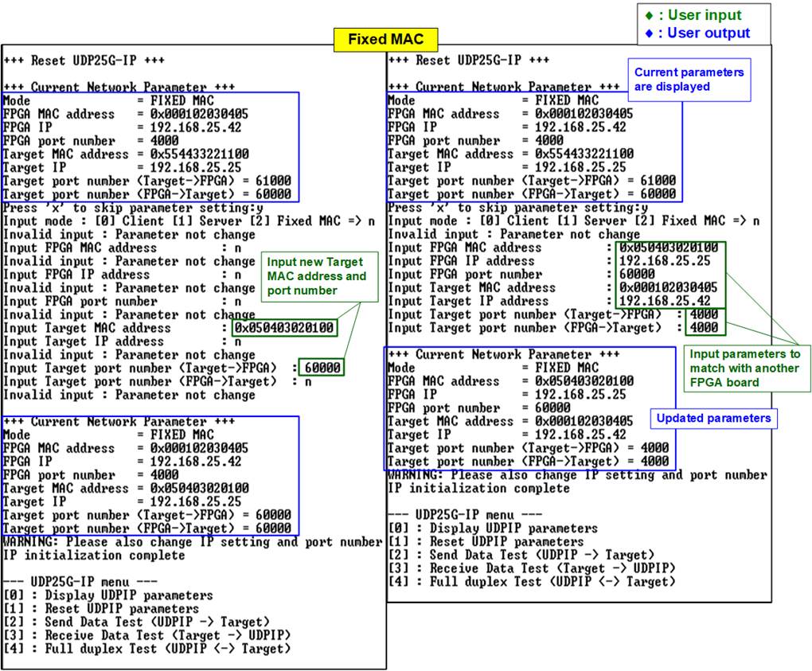This screenshot has width=812, height=671.
Task: Click entered 4000 for Input Target port (Target->FPGA)
Action: [705, 314]
